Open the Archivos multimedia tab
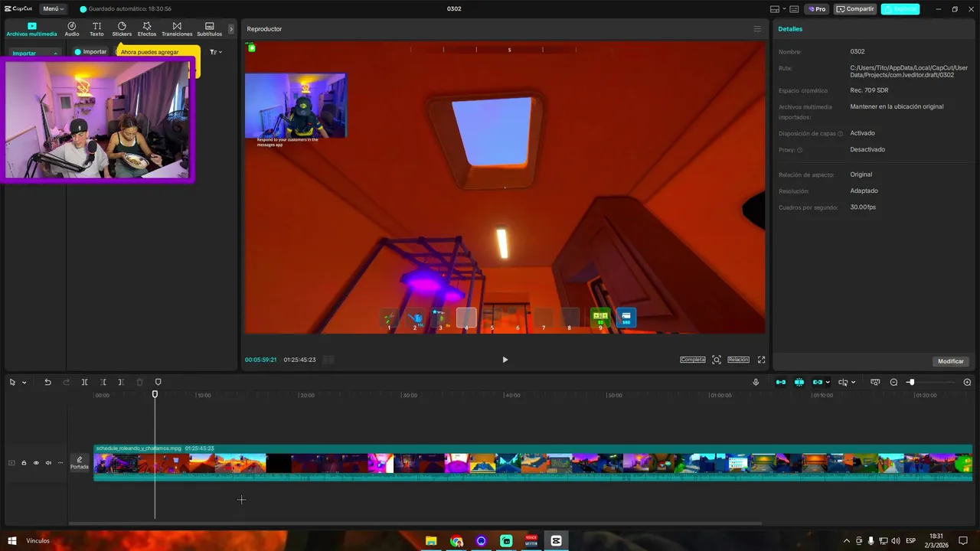Image resolution: width=980 pixels, height=551 pixels. click(x=31, y=29)
